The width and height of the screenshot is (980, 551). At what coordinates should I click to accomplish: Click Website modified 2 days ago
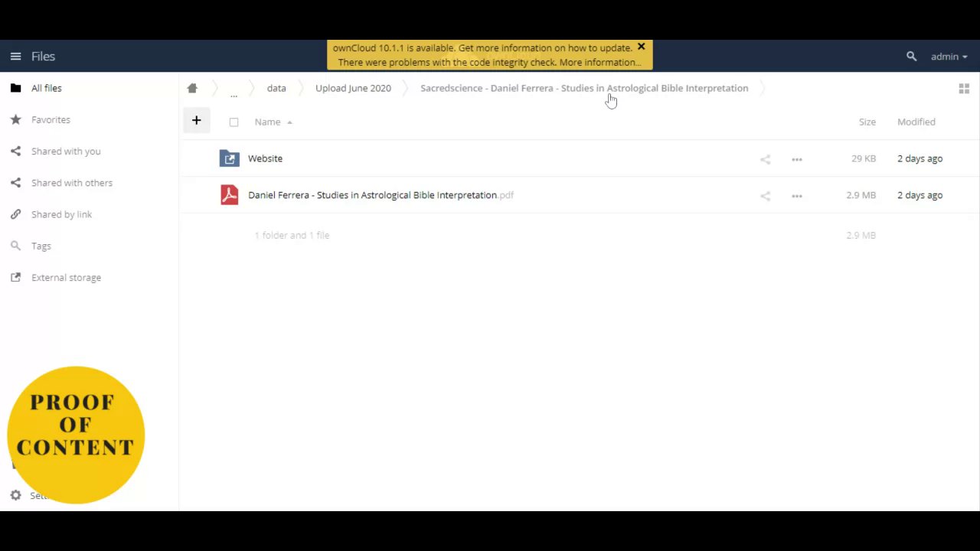click(x=920, y=158)
